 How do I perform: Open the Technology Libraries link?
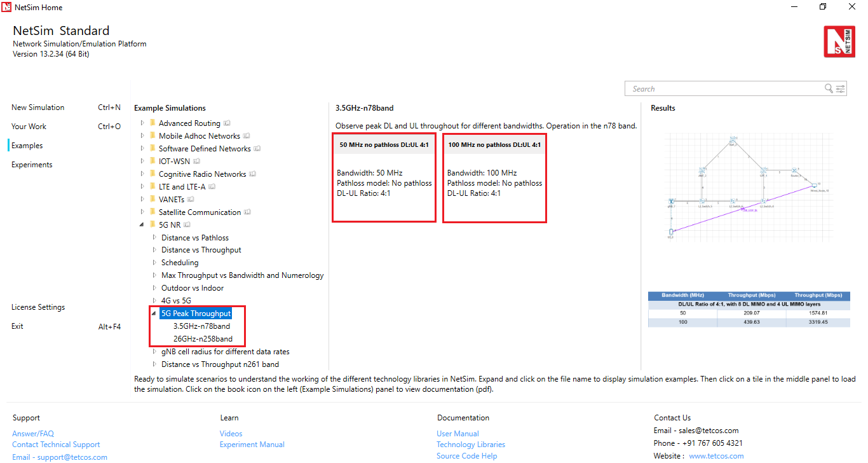tap(471, 445)
